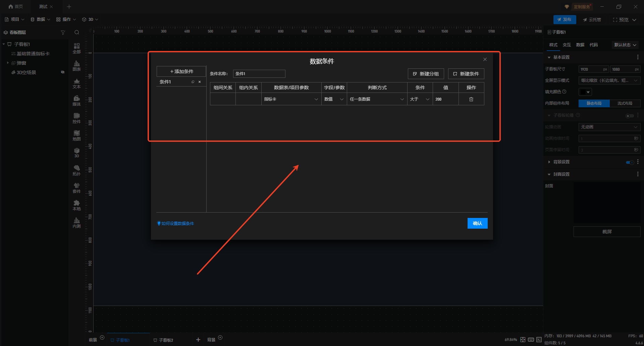Open the 地图 map components category

click(x=76, y=135)
